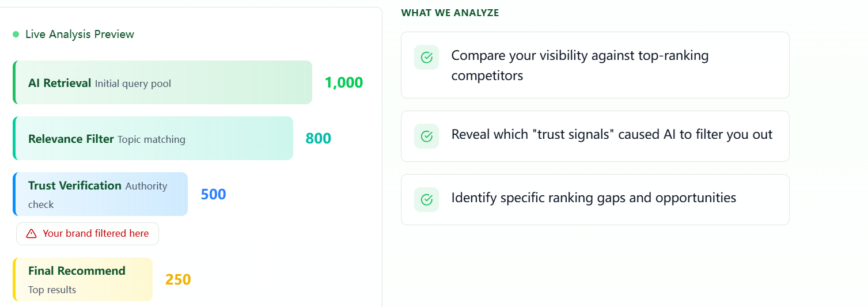Click the green Live Analysis status dot
Screen dimensions: 868x307
16,35
